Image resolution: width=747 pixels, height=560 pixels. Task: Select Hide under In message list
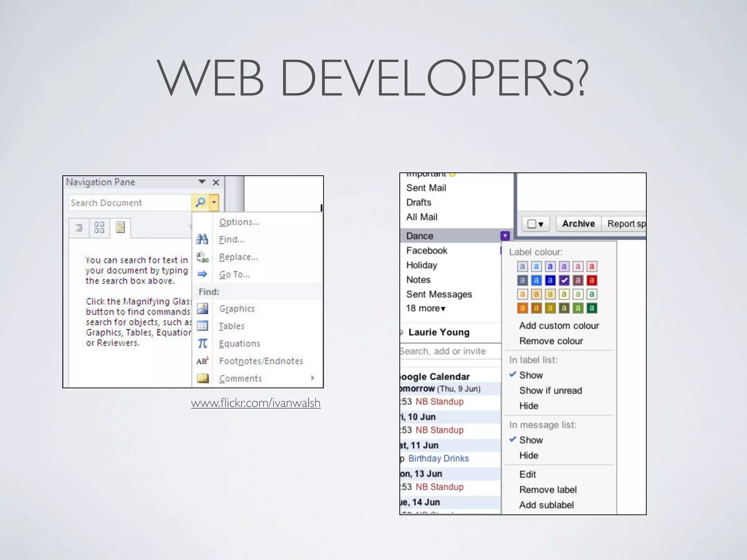529,455
